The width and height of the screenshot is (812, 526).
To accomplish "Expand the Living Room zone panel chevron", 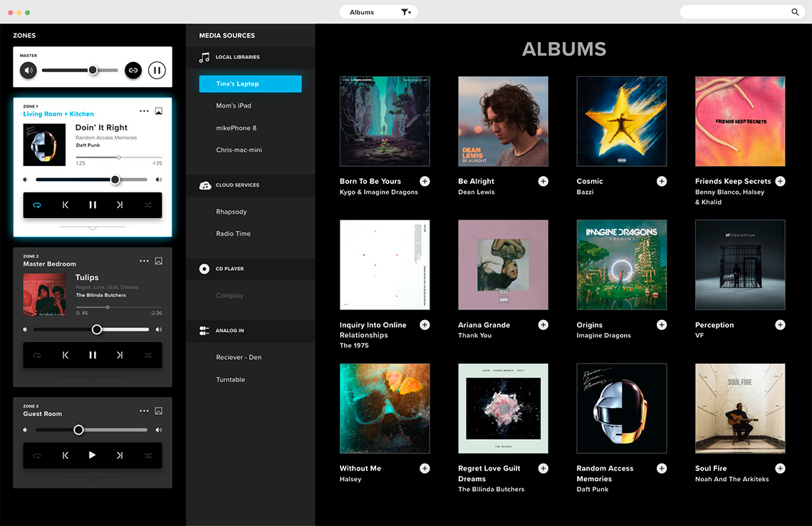I will pos(92,228).
